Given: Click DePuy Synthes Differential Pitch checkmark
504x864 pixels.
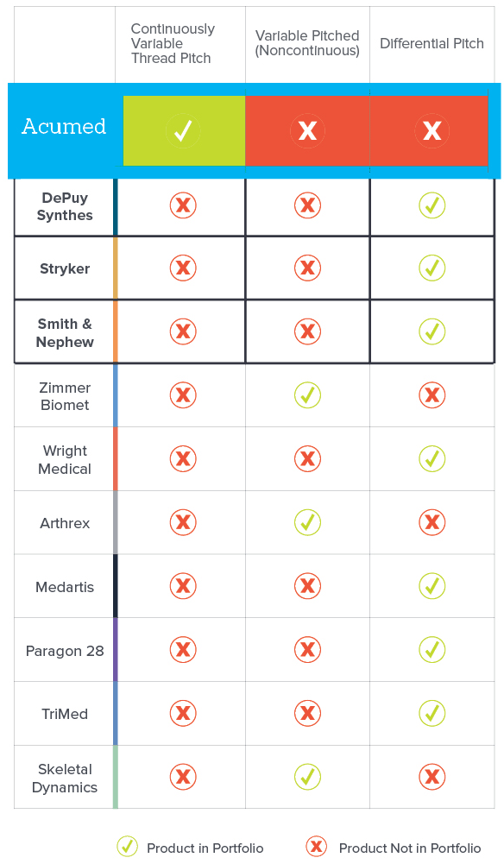Looking at the screenshot, I should click(x=432, y=205).
